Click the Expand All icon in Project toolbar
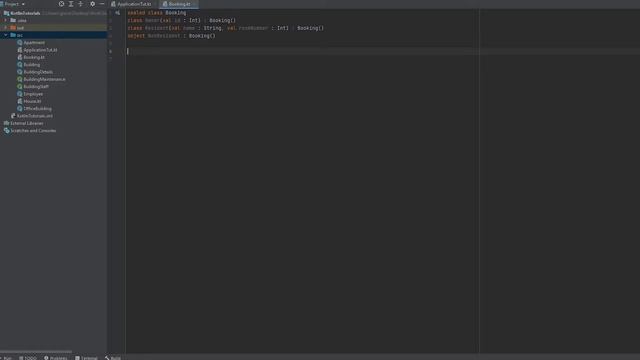 [x=71, y=4]
